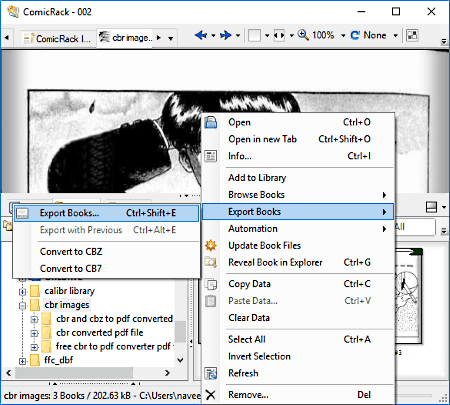Open page layout dropdown arrow
450x405 pixels.
tap(267, 35)
